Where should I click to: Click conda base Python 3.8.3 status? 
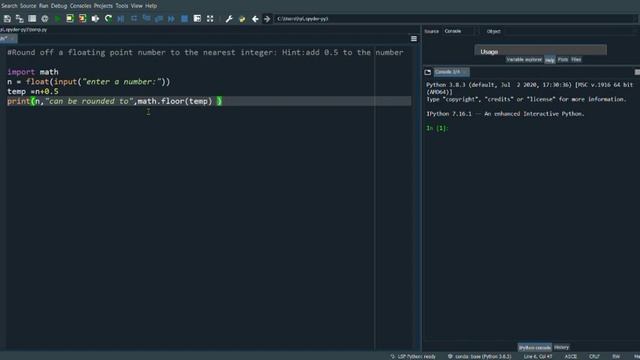[480, 357]
